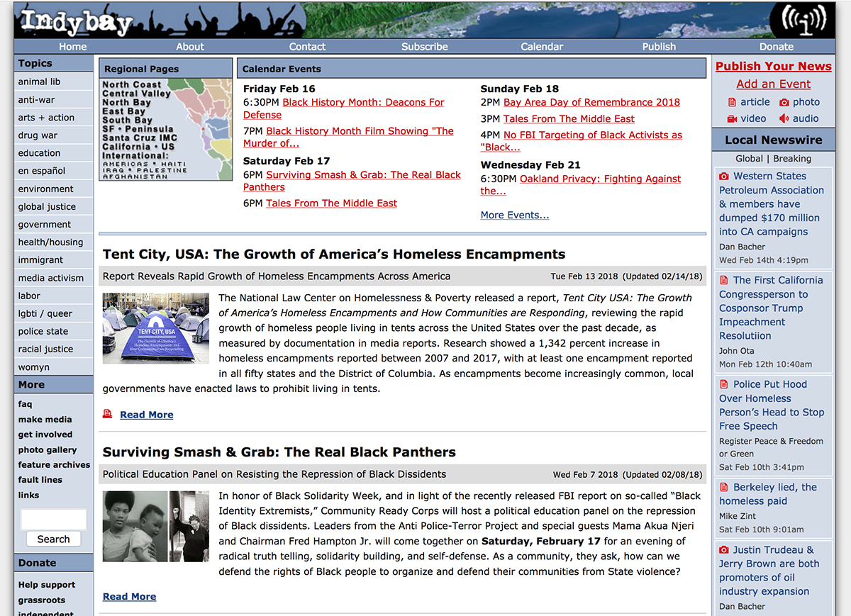The width and height of the screenshot is (851, 616).
Task: Open Berkeley lied, the homeless paid story
Action: click(x=768, y=494)
